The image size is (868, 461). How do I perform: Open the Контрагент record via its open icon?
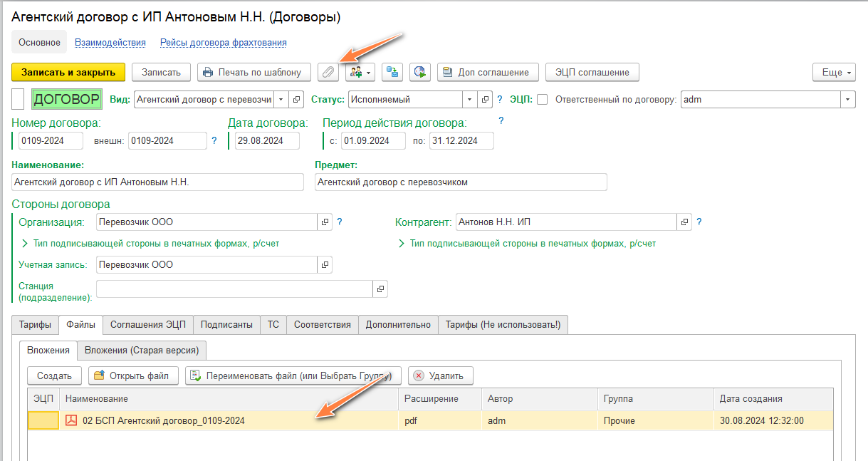(x=684, y=222)
